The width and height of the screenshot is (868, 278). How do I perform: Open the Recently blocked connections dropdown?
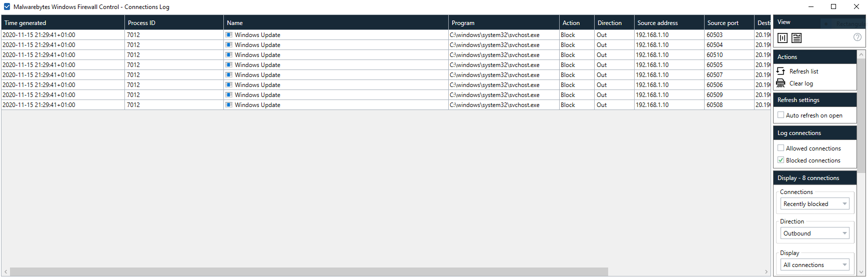815,204
